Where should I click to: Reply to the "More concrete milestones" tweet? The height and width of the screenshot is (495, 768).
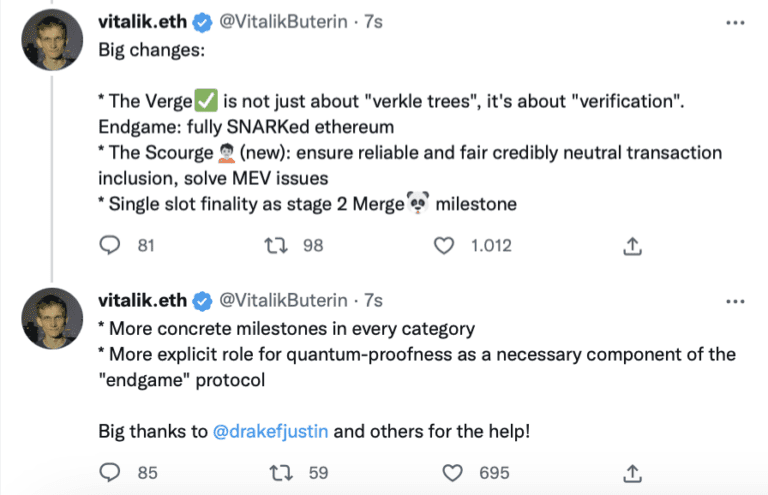pyautogui.click(x=111, y=472)
